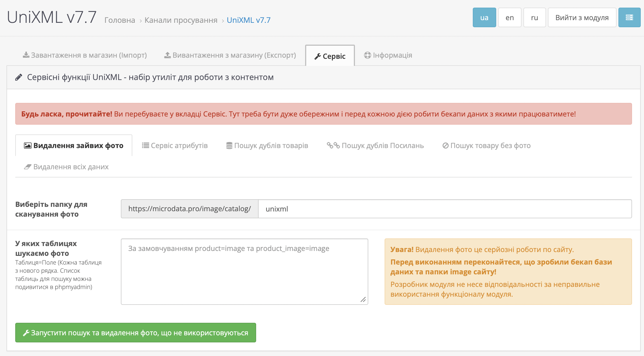Image resolution: width=644 pixels, height=356 pixels.
Task: Click the Виберіть папку для сканування фото label
Action: click(x=51, y=209)
